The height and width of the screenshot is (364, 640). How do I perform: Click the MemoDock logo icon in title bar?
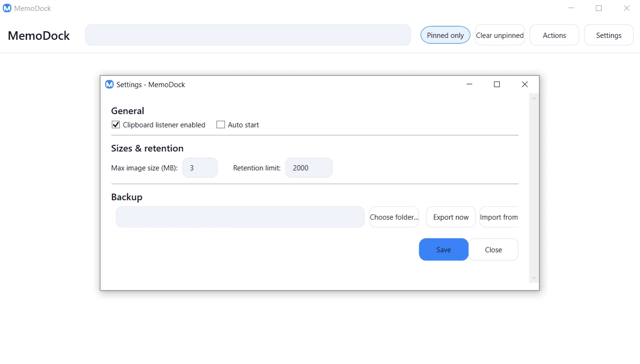7,8
